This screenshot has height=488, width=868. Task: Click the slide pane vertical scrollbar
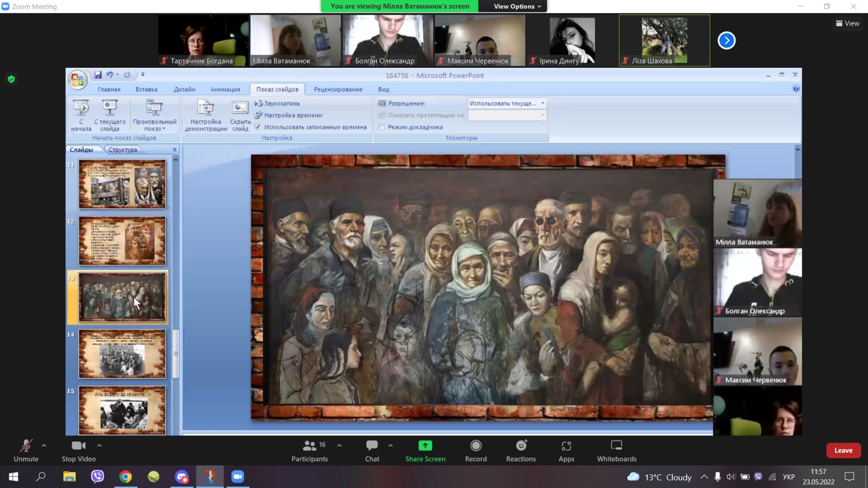[176, 352]
